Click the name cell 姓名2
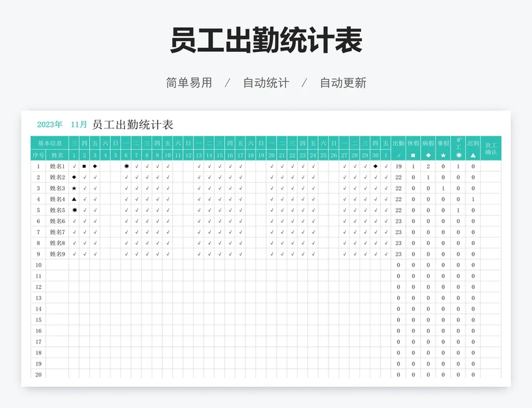The width and height of the screenshot is (532, 408). (57, 177)
